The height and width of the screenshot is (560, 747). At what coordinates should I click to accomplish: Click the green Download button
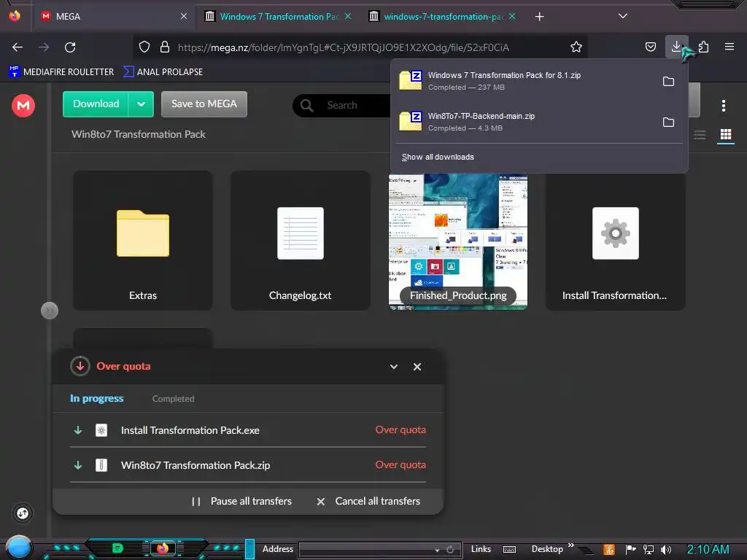coord(96,104)
